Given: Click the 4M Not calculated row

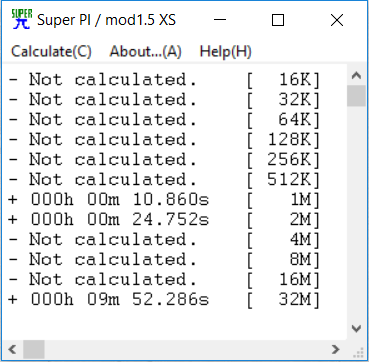Looking at the screenshot, I should [164, 240].
